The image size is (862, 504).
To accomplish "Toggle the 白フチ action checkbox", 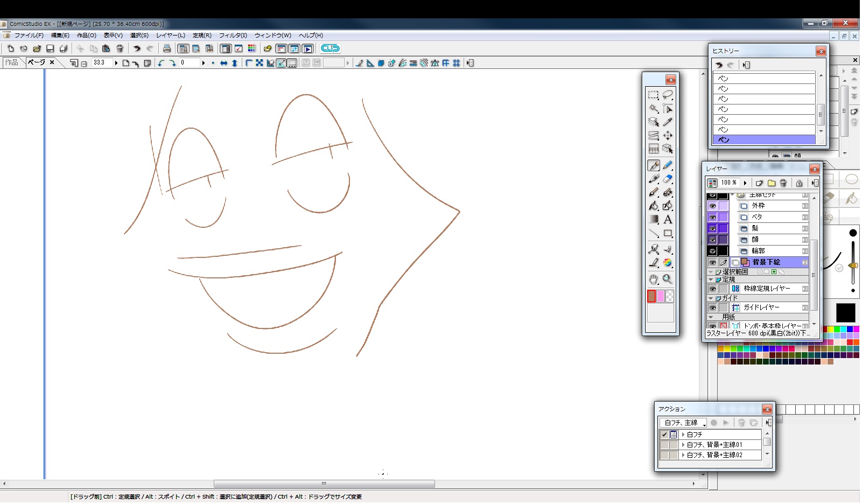I will point(664,435).
